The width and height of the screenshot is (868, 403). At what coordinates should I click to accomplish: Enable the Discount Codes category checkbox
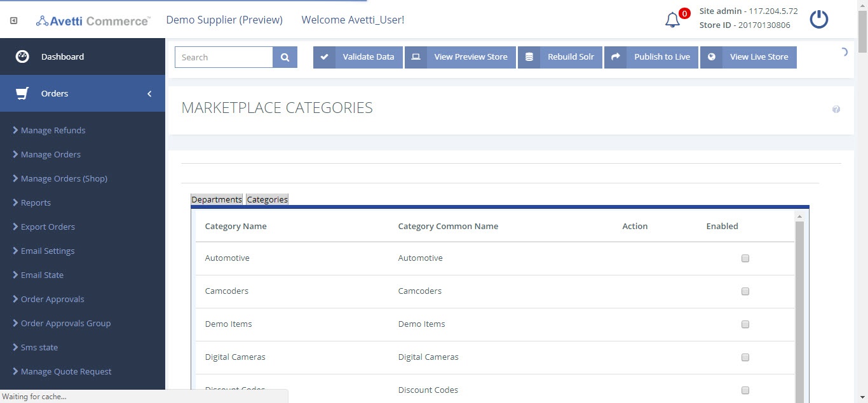tap(745, 390)
